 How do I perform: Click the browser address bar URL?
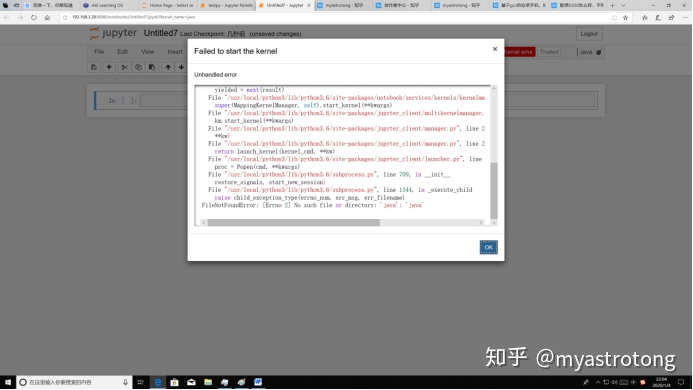click(133, 17)
